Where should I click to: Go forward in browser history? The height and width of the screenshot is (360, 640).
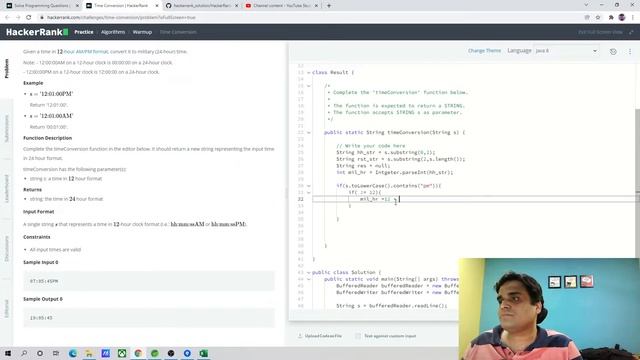point(18,18)
